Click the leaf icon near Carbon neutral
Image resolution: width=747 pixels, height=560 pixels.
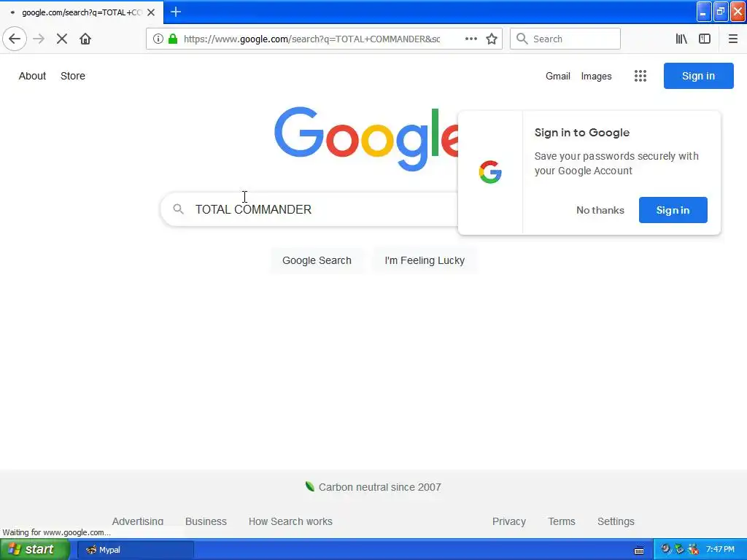tap(309, 486)
